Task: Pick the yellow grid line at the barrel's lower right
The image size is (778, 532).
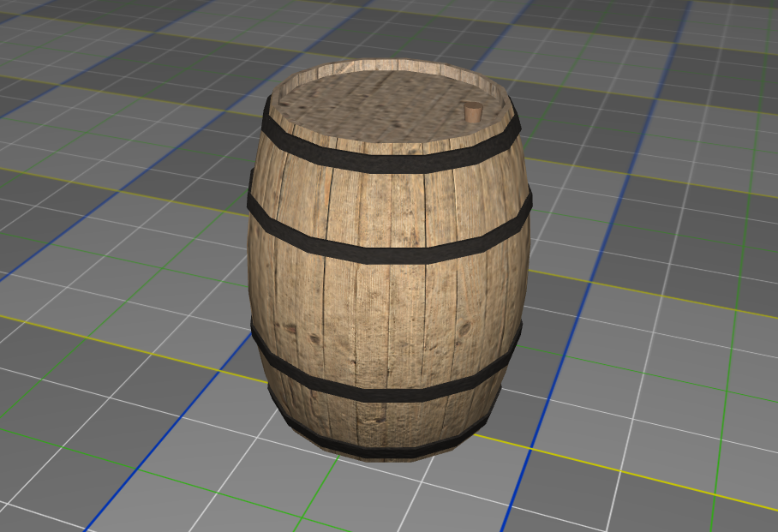Action: click(600, 468)
